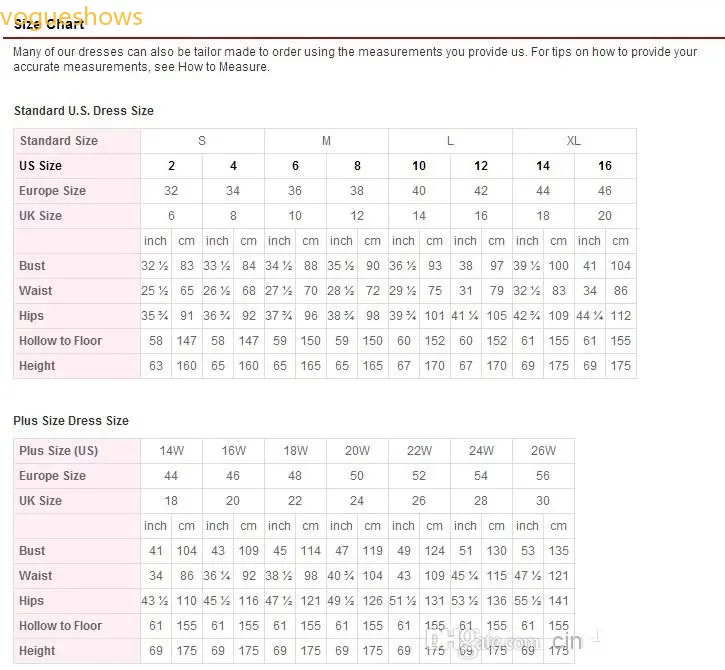Click the UK Size 30 cell
The width and height of the screenshot is (725, 670).
click(x=543, y=501)
